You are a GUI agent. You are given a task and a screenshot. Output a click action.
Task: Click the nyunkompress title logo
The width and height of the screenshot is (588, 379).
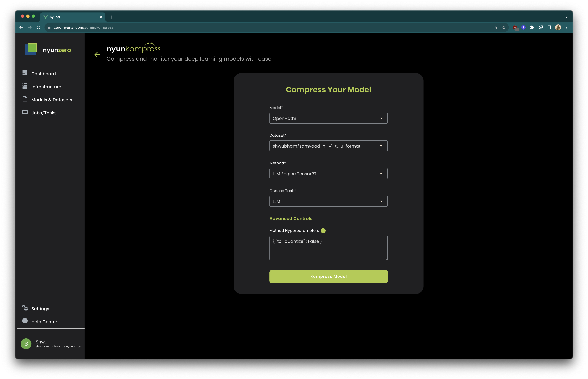pyautogui.click(x=134, y=48)
